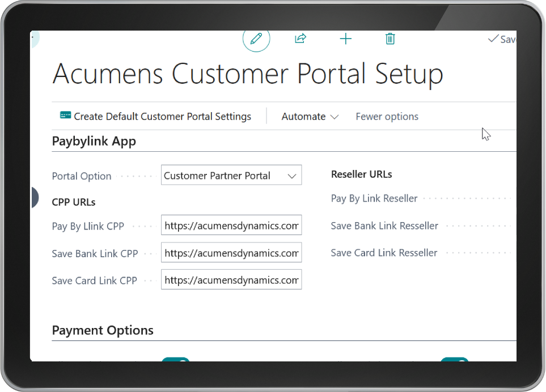The image size is (546, 392).
Task: Click the Save Bank Link CPP URL field
Action: coord(231,253)
